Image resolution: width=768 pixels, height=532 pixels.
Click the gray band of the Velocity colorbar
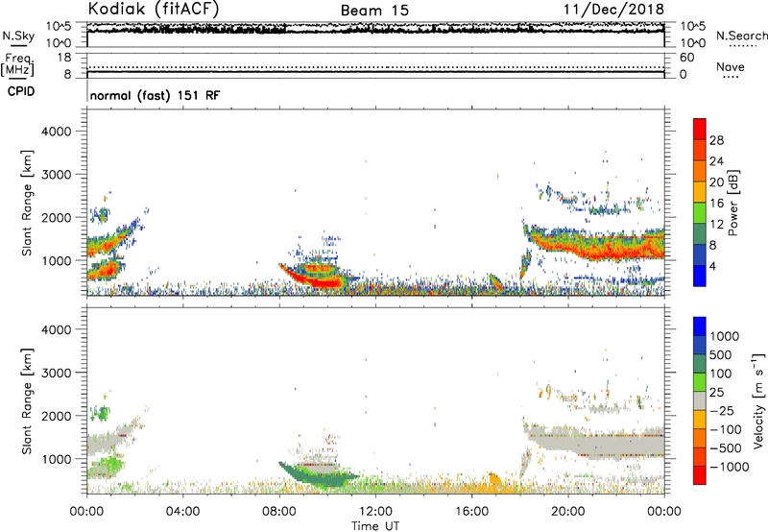coord(700,400)
